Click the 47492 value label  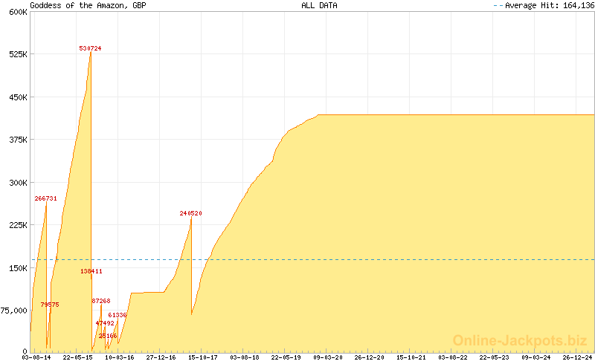[105, 323]
